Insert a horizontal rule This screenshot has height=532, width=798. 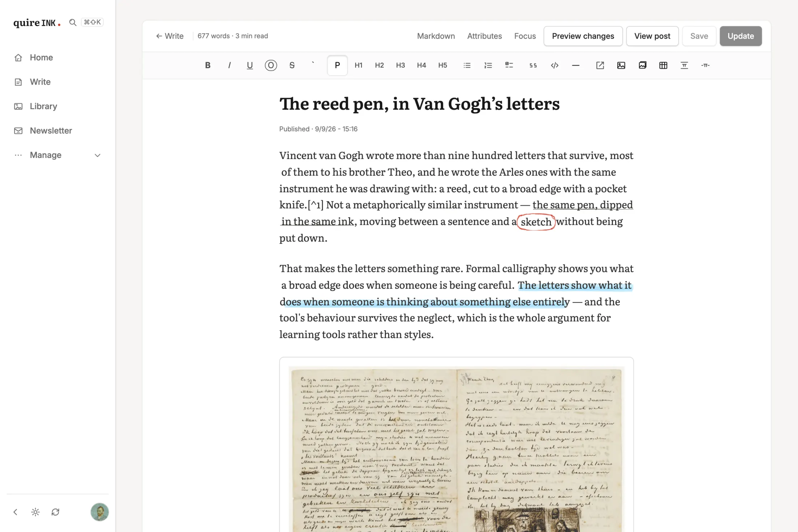click(576, 65)
